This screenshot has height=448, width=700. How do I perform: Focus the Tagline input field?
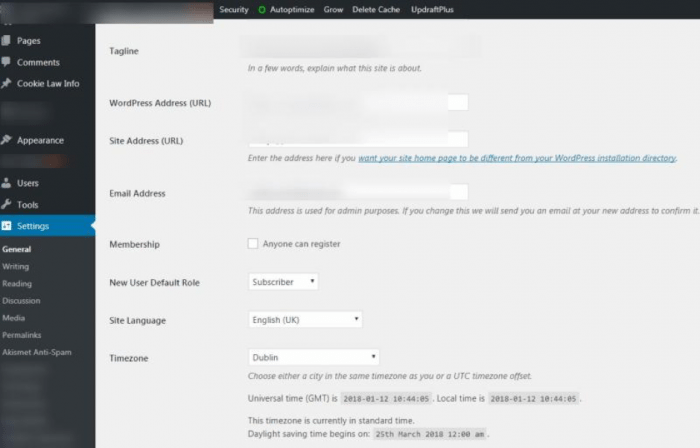tap(361, 46)
